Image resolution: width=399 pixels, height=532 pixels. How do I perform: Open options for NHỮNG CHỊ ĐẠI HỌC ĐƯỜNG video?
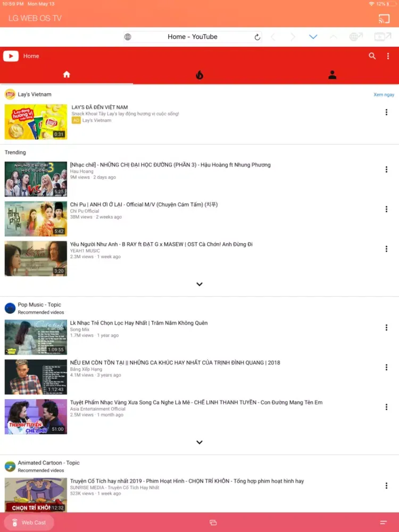386,170
